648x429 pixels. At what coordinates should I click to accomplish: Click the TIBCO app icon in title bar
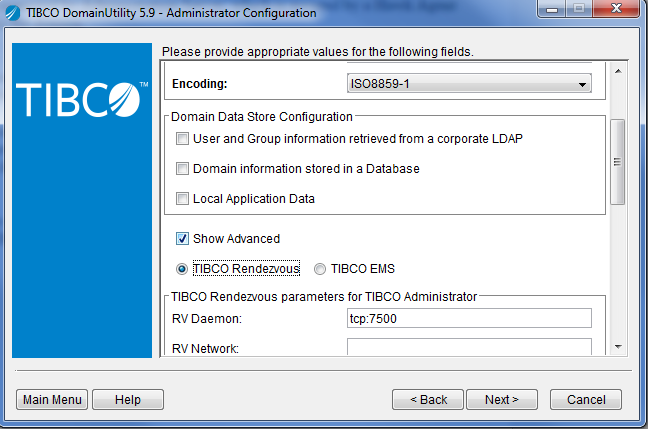tap(12, 13)
